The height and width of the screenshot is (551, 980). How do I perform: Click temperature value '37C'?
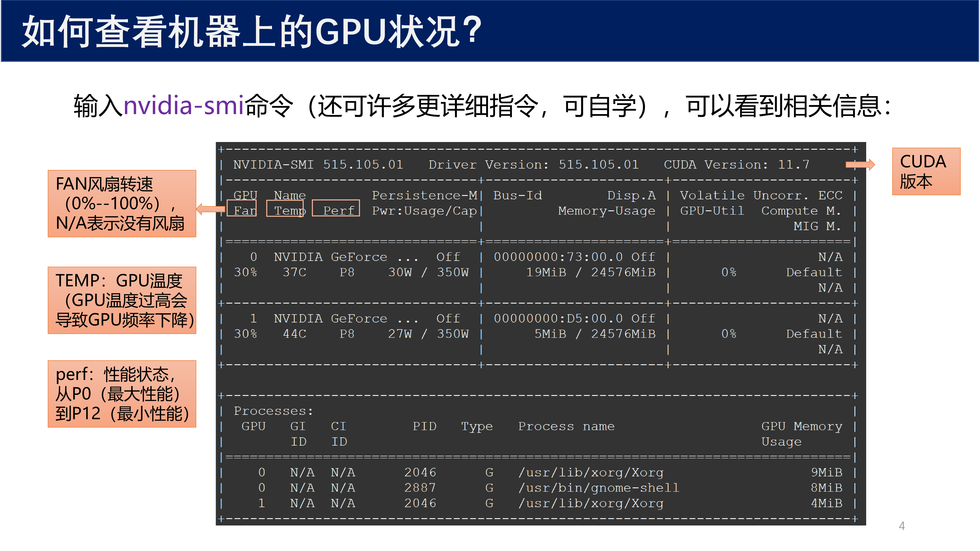(x=295, y=272)
